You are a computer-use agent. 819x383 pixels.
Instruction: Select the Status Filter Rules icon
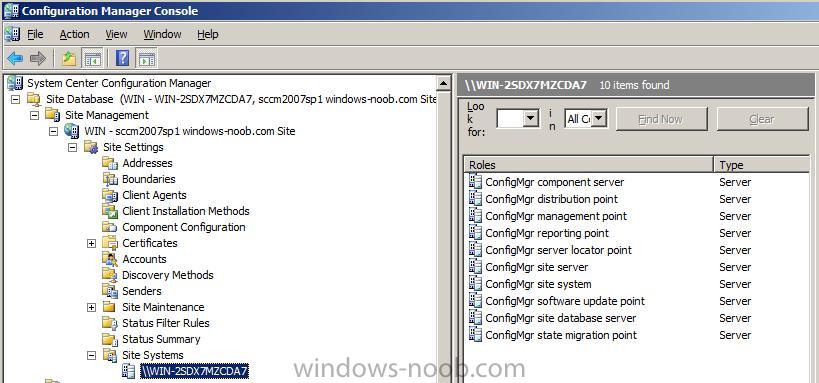tap(110, 323)
